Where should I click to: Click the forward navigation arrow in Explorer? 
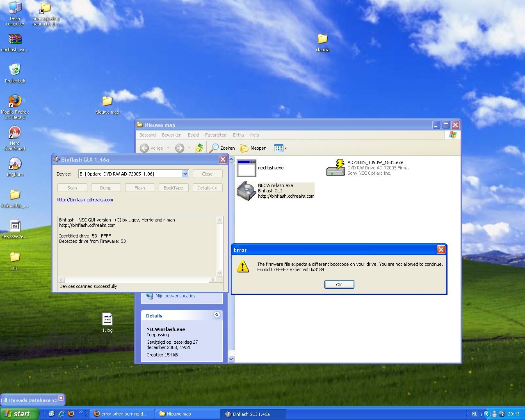point(180,148)
